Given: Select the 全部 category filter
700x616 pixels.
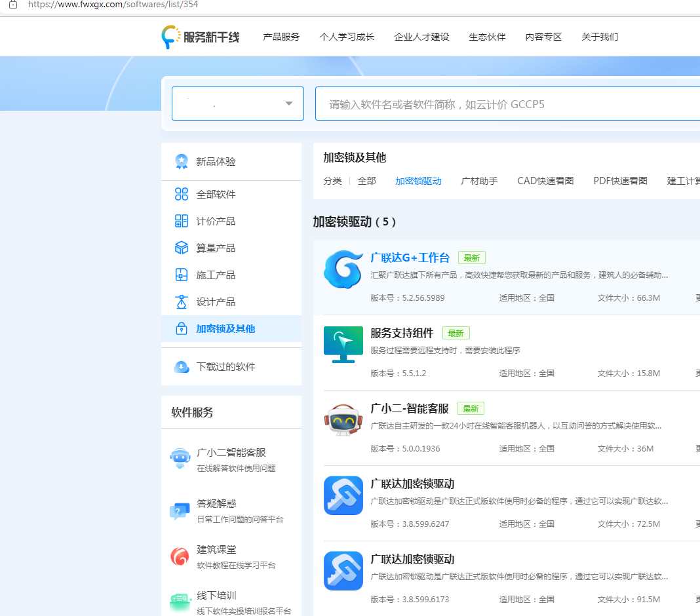Looking at the screenshot, I should point(366,181).
